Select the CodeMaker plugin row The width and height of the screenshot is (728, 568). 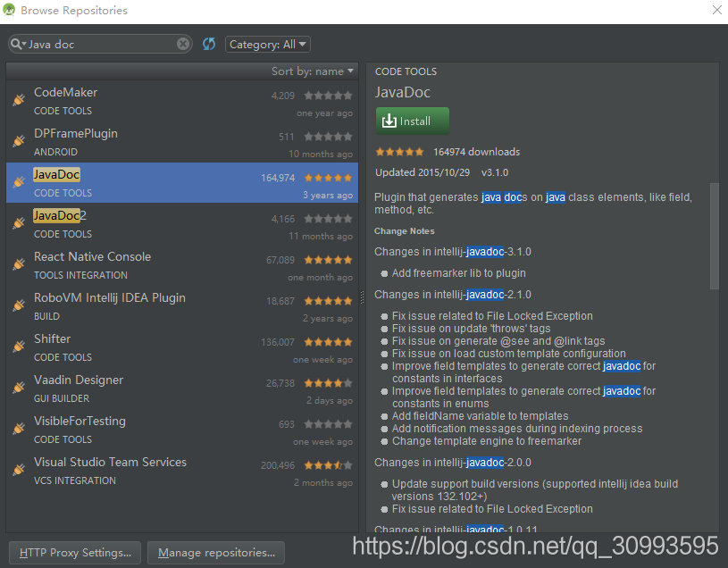(182, 101)
